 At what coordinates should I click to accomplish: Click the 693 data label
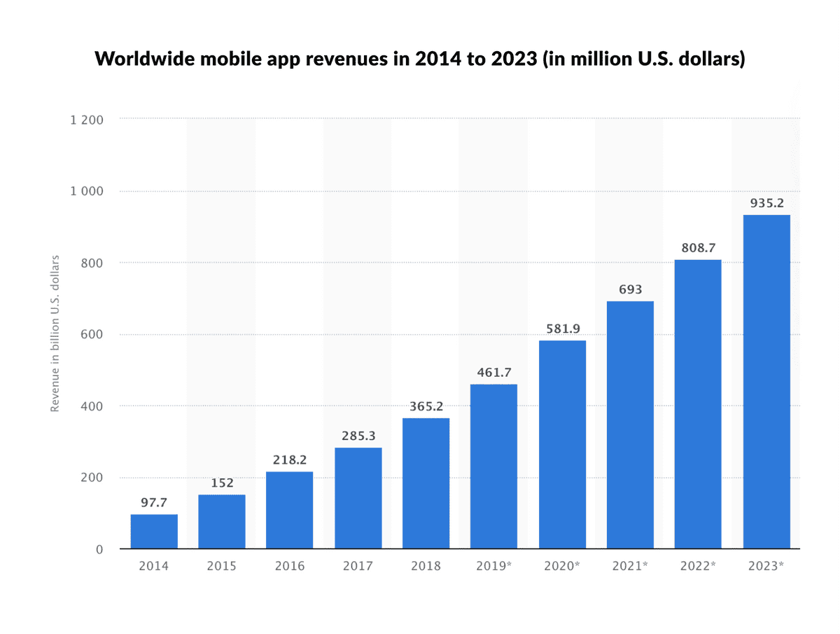631,289
